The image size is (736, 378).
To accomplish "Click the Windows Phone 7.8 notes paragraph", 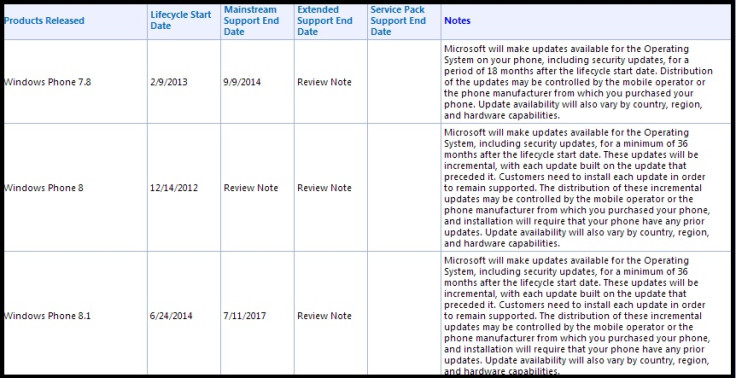I will (x=578, y=82).
